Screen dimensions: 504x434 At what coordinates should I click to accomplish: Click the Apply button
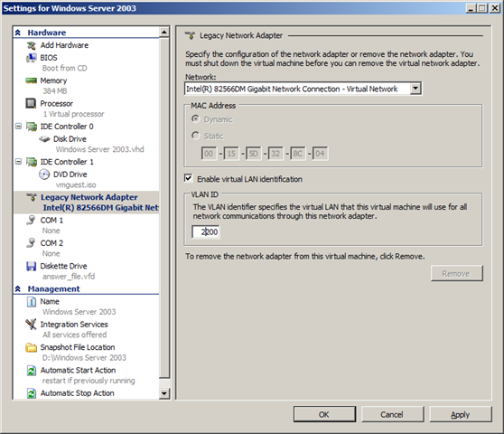[461, 414]
